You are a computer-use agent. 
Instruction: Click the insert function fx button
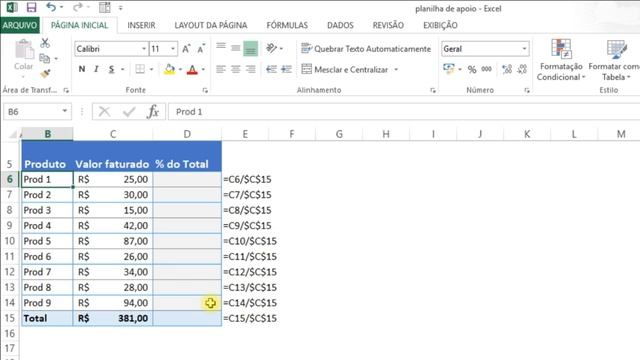pos(153,111)
